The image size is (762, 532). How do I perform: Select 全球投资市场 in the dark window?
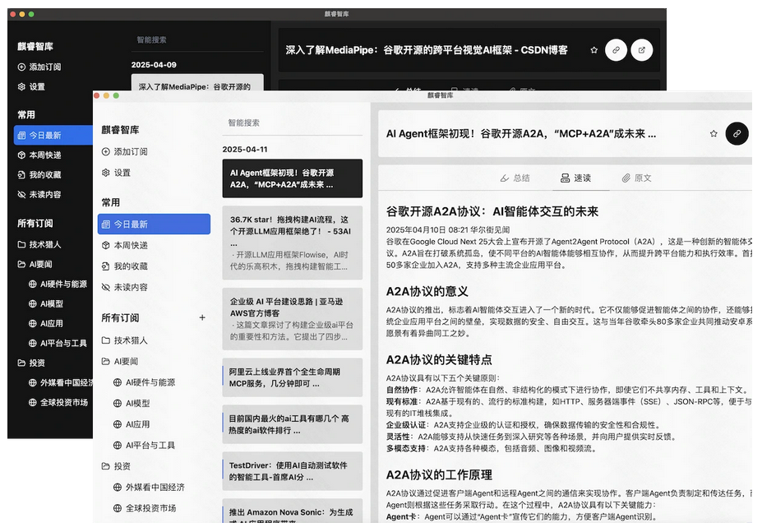(58, 403)
